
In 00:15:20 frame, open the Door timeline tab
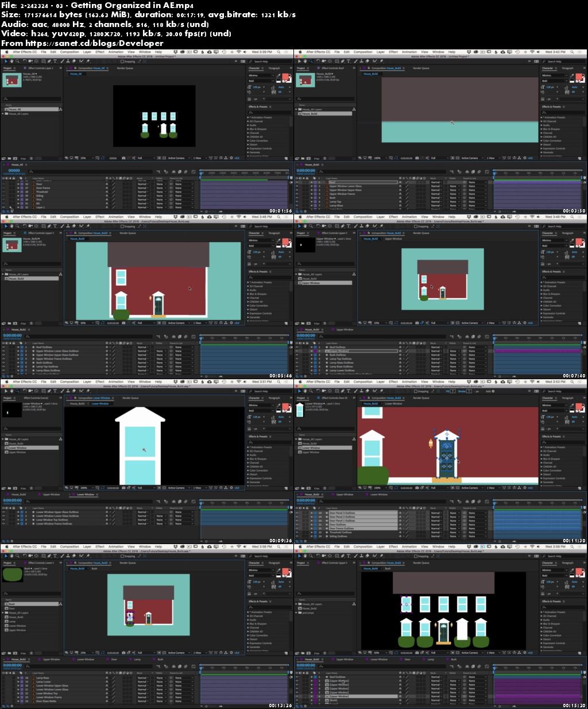[408, 660]
